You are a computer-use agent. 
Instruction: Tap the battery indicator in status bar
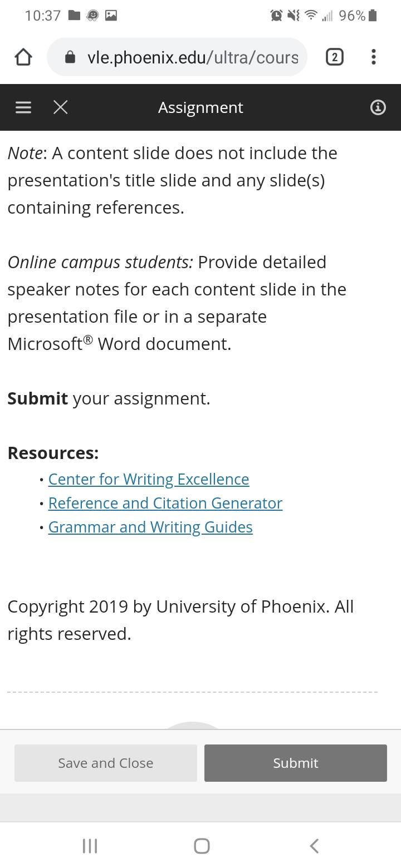click(x=373, y=16)
